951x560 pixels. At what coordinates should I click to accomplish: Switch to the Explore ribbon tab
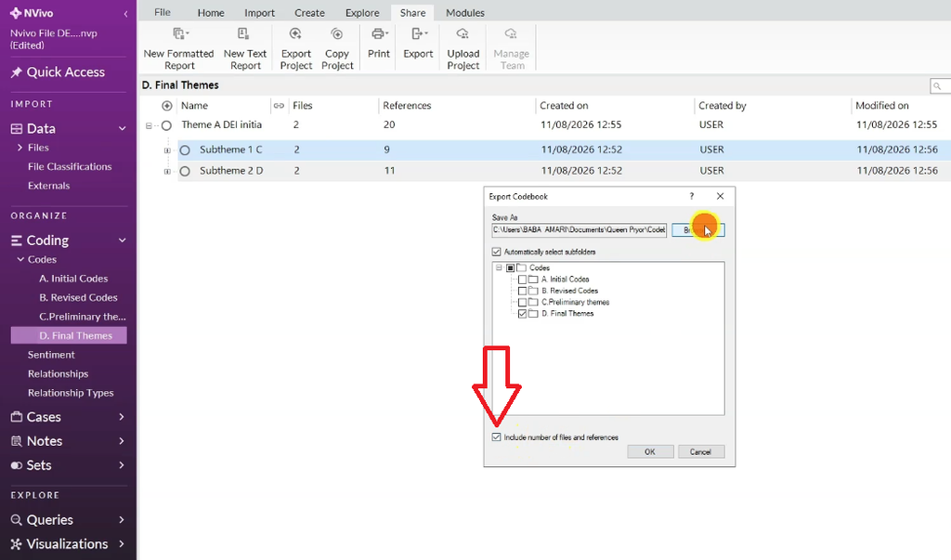tap(362, 13)
